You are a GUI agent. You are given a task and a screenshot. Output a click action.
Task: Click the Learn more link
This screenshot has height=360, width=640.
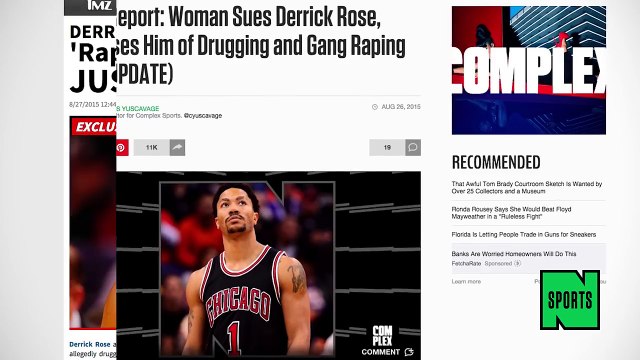[x=466, y=282]
